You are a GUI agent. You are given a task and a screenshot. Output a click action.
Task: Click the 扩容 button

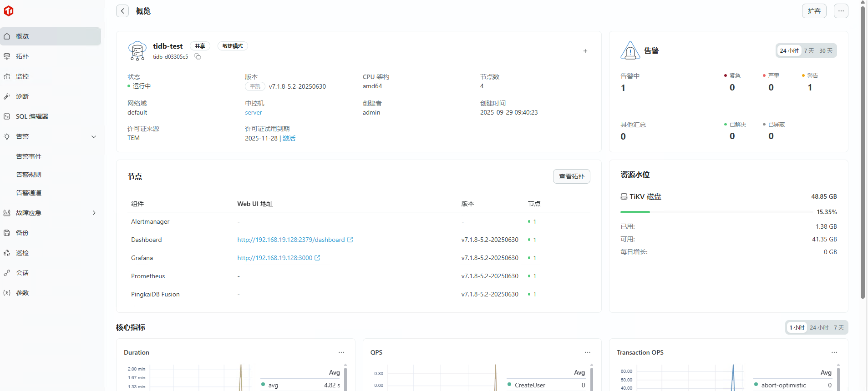pos(814,11)
